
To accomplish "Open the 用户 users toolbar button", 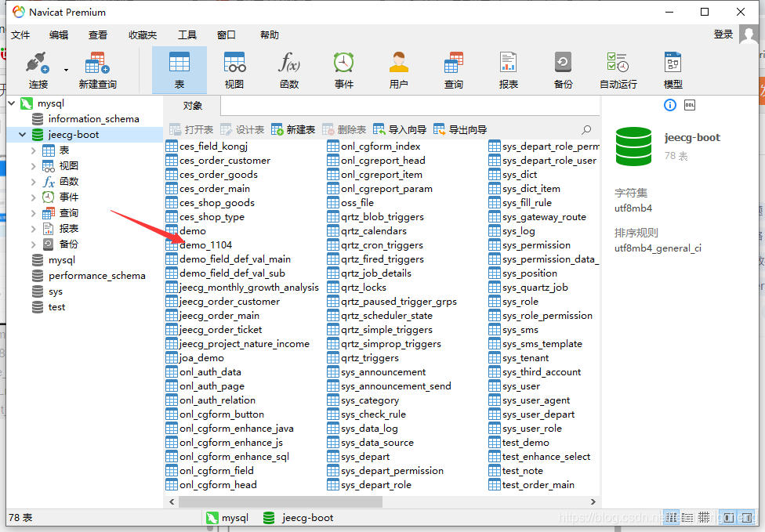I will pos(398,71).
